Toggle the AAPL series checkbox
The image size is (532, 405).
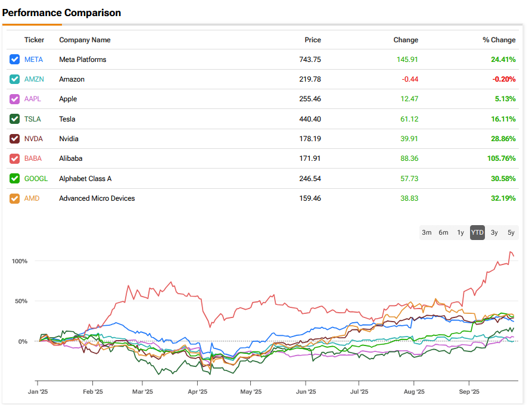point(14,99)
